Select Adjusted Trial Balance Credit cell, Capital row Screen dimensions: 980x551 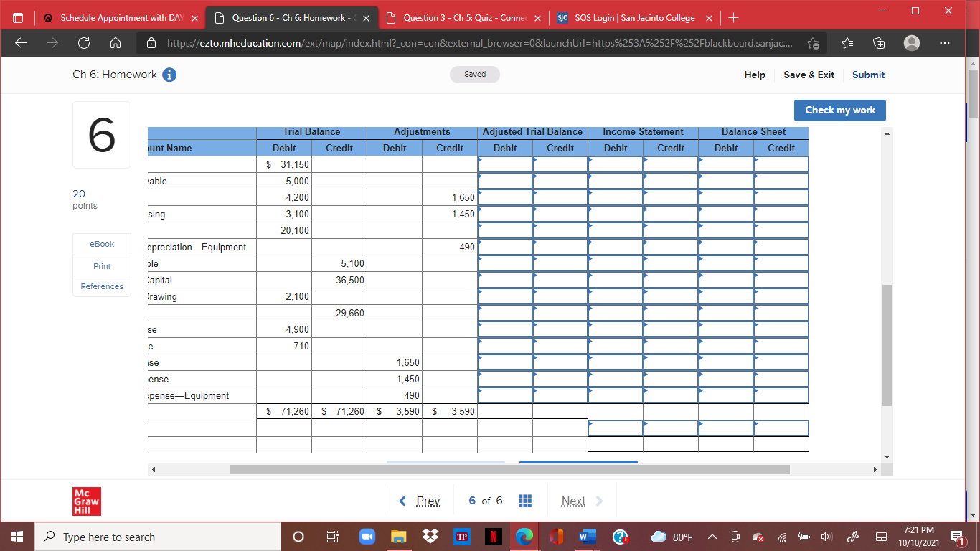point(560,280)
